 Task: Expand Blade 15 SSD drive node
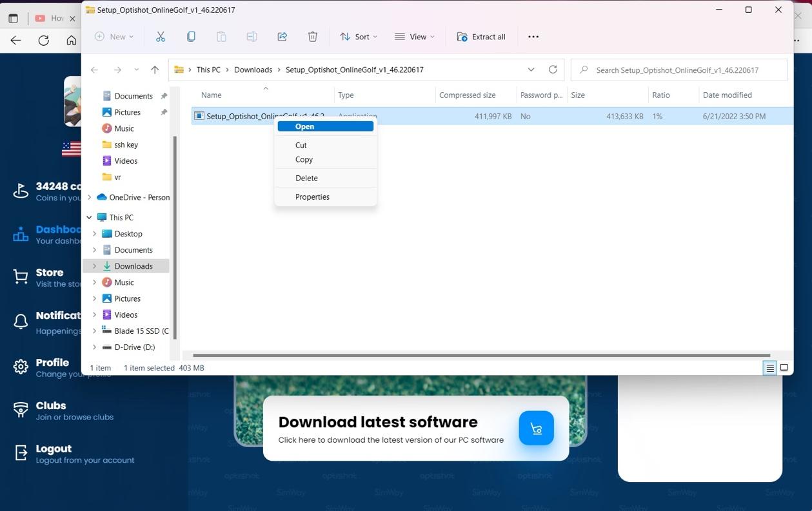(x=95, y=331)
